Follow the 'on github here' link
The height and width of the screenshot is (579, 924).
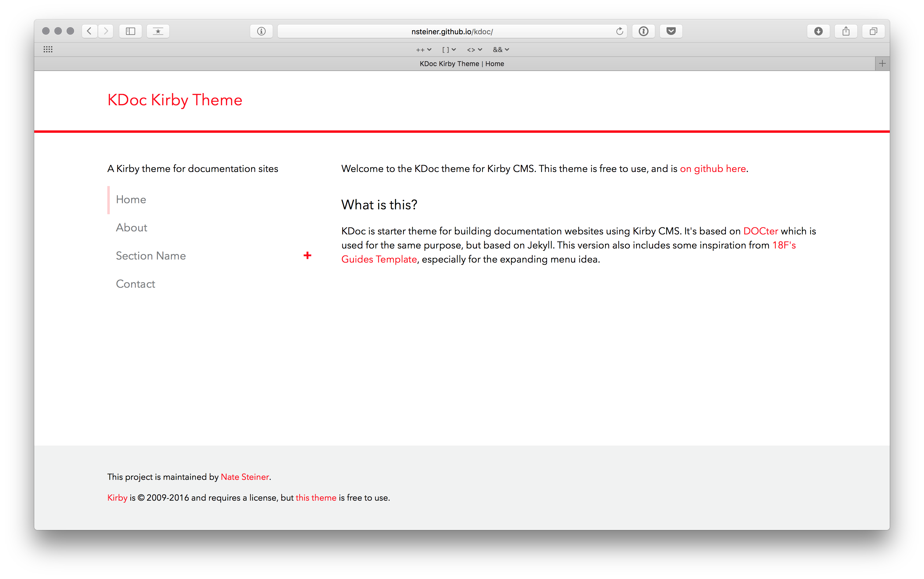pos(713,169)
